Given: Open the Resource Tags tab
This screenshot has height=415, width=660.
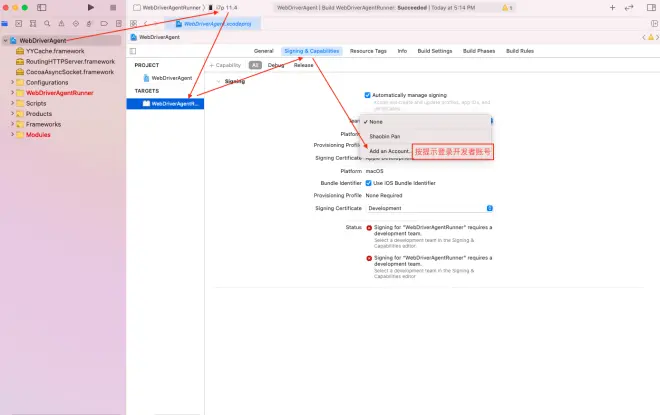Looking at the screenshot, I should (368, 51).
